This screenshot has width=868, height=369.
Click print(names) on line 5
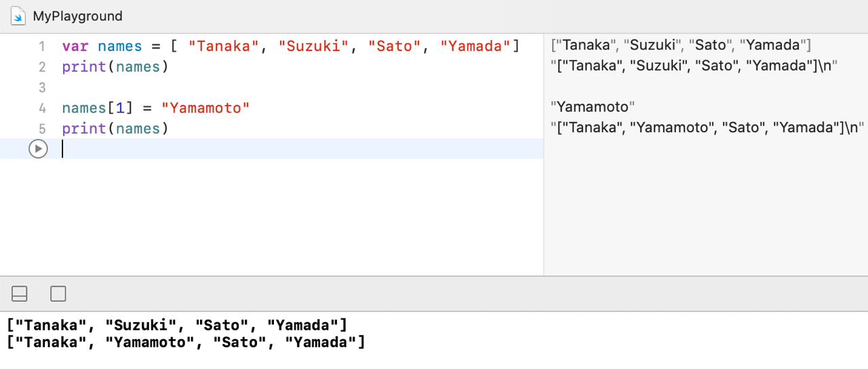point(115,128)
